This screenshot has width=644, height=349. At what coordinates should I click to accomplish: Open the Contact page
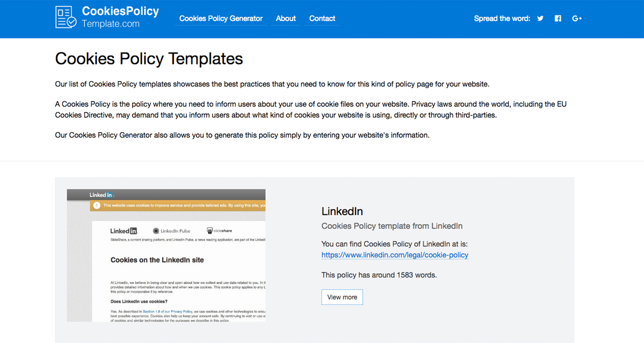pos(323,18)
